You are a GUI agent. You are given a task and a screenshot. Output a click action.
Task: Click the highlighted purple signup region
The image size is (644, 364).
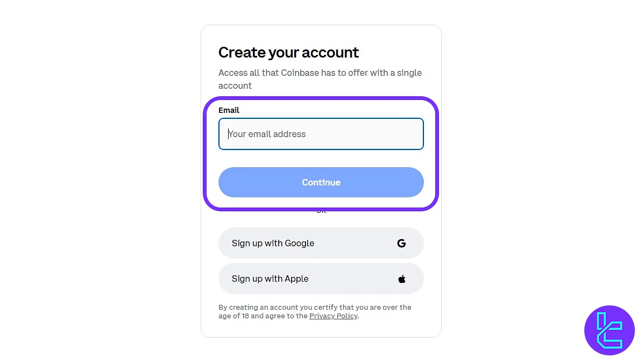tap(321, 154)
